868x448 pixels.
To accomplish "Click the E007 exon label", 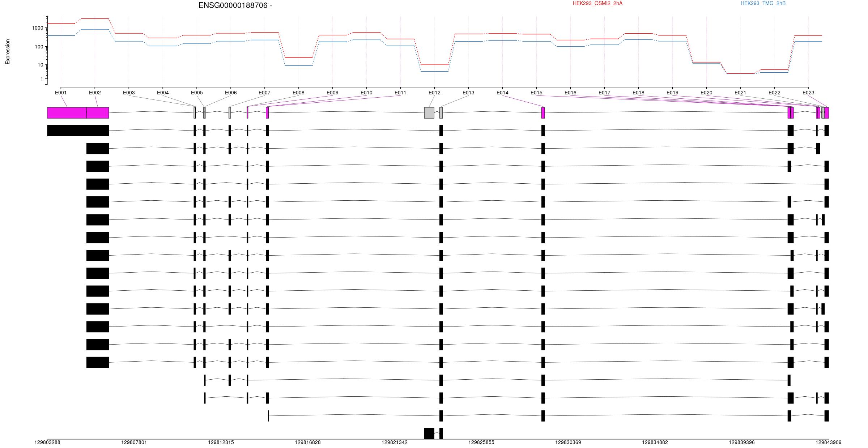I will click(x=264, y=93).
